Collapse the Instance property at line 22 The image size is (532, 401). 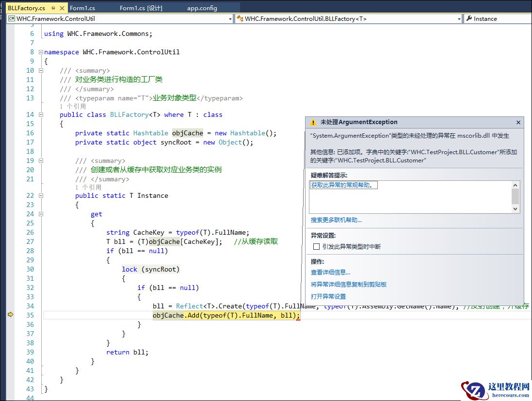[40, 196]
